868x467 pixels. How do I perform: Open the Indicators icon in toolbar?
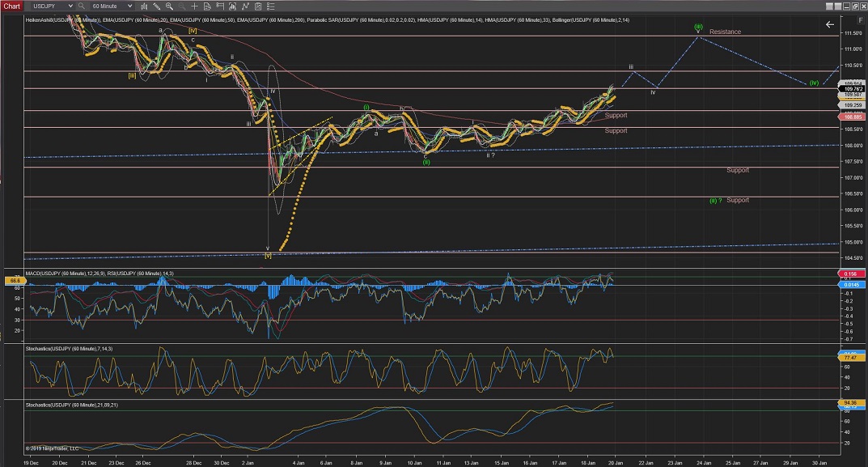245,6
